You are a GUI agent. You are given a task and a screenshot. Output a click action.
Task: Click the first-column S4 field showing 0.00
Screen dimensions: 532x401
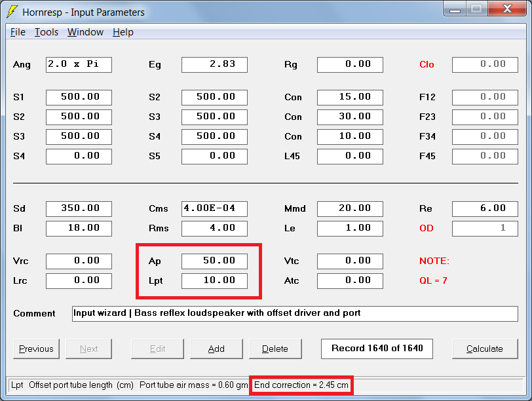(79, 157)
